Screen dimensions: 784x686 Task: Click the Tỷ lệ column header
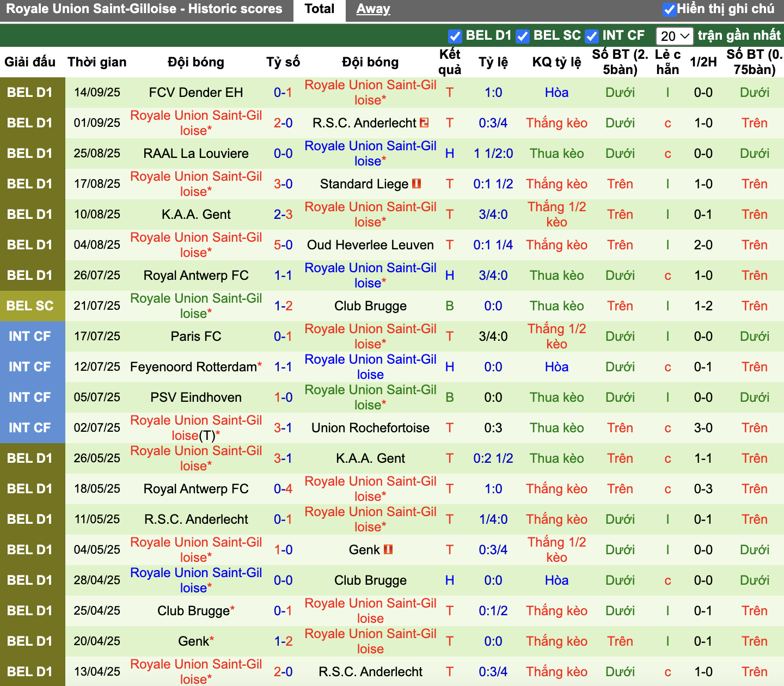(x=493, y=62)
